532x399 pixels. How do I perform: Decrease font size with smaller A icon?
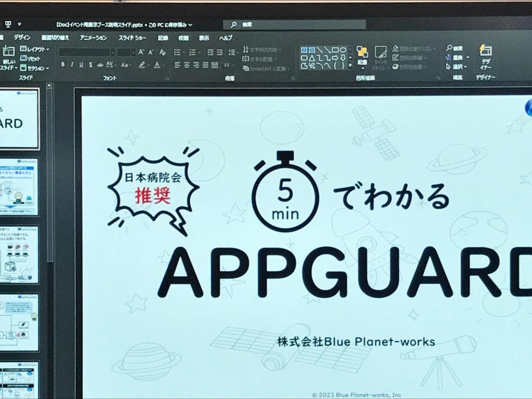tap(151, 52)
